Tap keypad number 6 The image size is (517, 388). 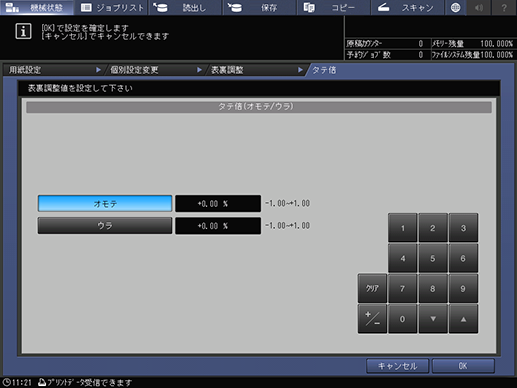(463, 258)
